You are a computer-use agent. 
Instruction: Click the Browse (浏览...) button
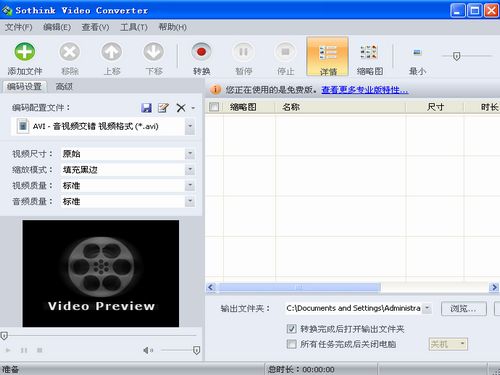pos(464,309)
